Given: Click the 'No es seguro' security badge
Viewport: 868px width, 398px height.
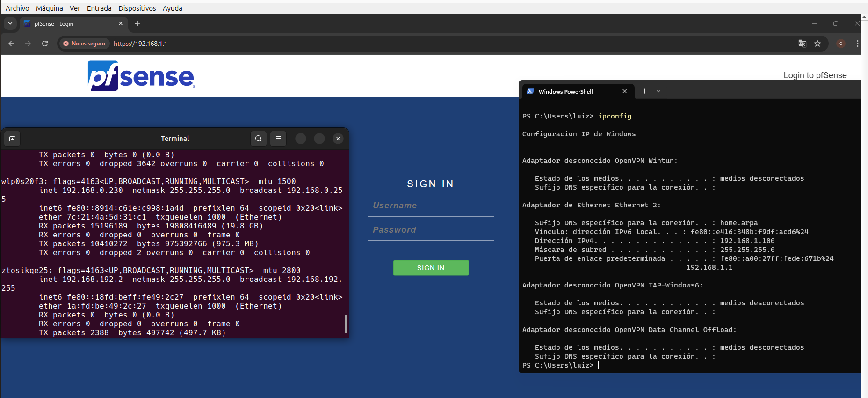Looking at the screenshot, I should tap(84, 44).
